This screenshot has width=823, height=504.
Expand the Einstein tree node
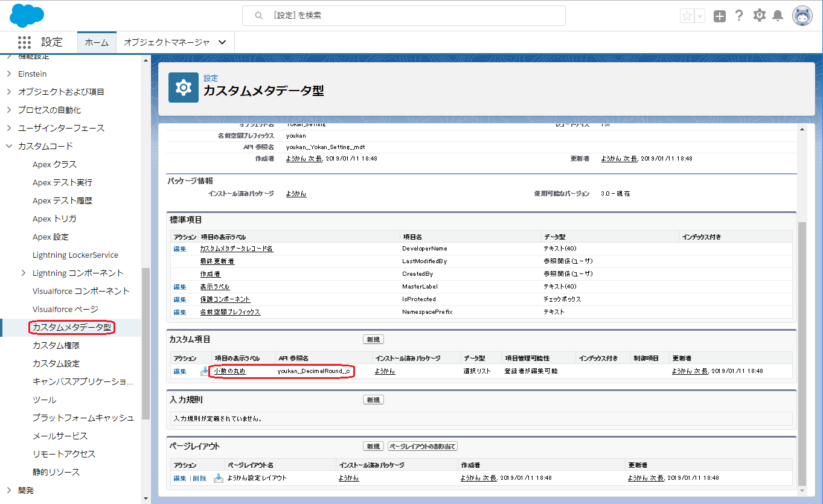(x=9, y=74)
